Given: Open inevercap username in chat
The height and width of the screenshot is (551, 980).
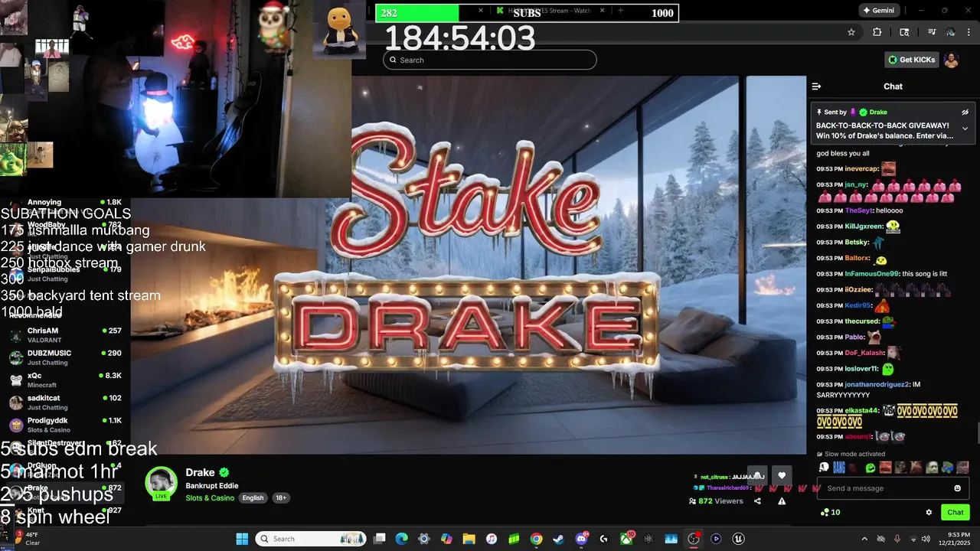Looking at the screenshot, I should tap(861, 168).
